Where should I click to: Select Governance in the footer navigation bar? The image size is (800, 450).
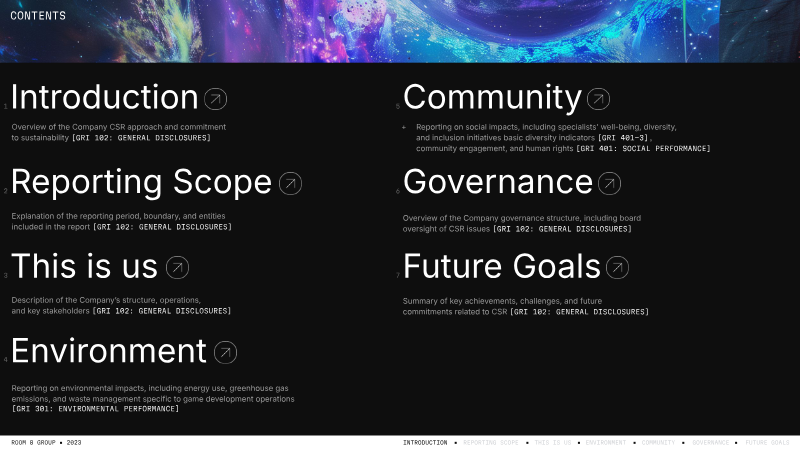(x=710, y=442)
